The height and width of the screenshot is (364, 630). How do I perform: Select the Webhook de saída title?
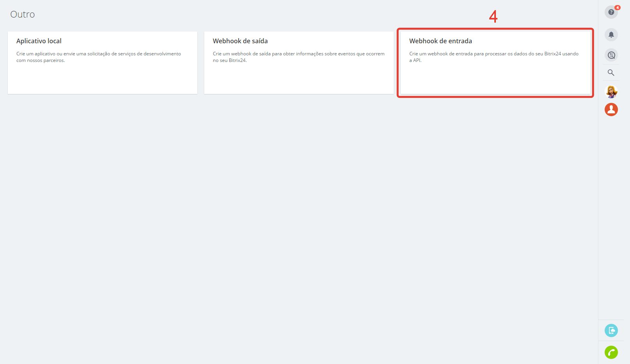coord(240,41)
